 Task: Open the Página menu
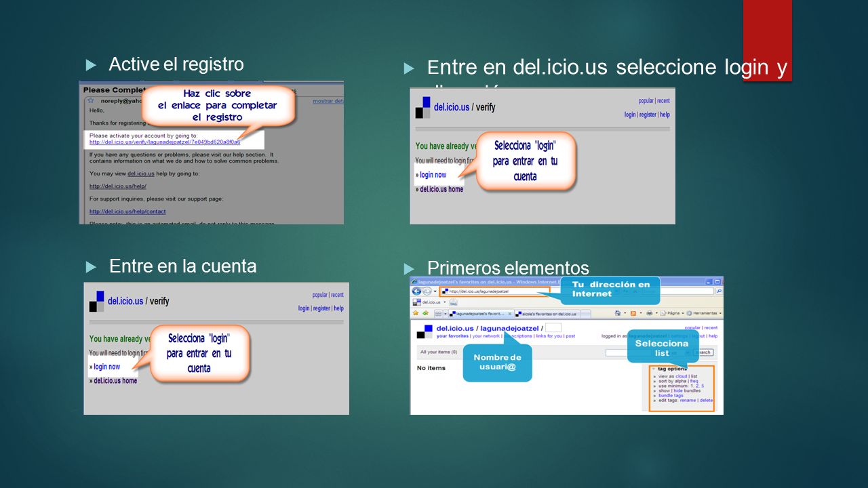coord(673,313)
